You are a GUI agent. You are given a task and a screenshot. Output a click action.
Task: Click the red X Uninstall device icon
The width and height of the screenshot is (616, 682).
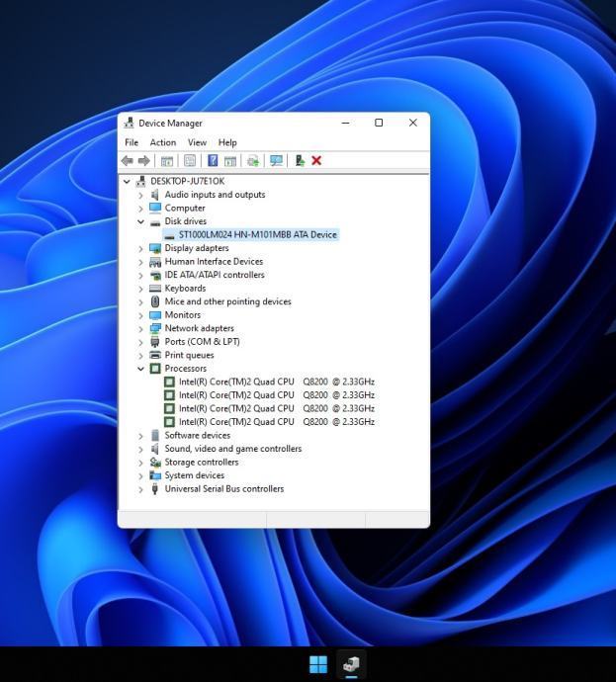(316, 160)
